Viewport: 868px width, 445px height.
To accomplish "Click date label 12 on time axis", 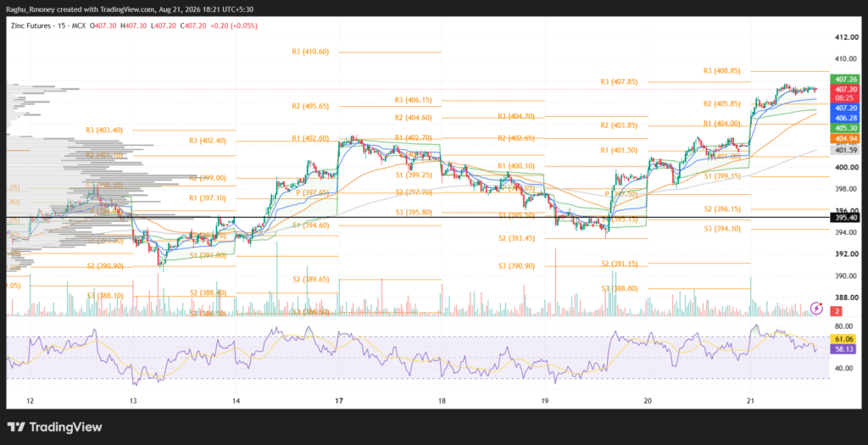I will coord(30,401).
